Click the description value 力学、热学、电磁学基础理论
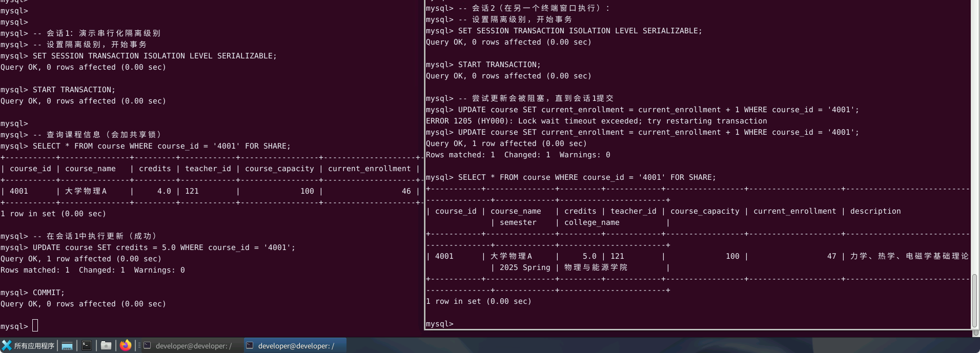The height and width of the screenshot is (353, 980). click(909, 256)
